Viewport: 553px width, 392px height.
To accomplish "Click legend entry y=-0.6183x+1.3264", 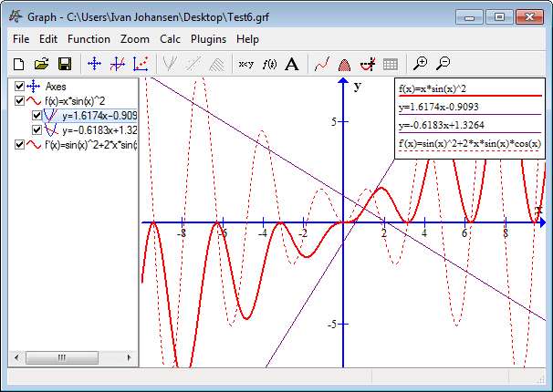I will [x=442, y=125].
